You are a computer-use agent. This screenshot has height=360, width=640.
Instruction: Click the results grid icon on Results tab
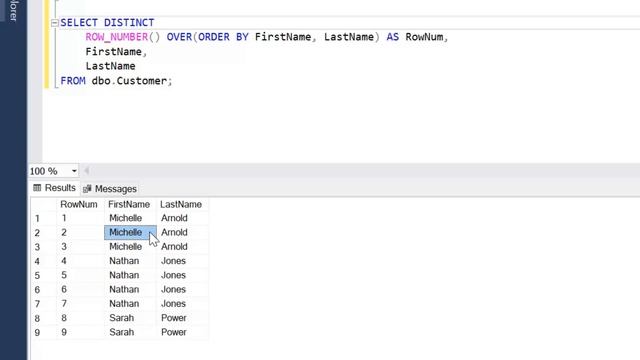[x=37, y=188]
